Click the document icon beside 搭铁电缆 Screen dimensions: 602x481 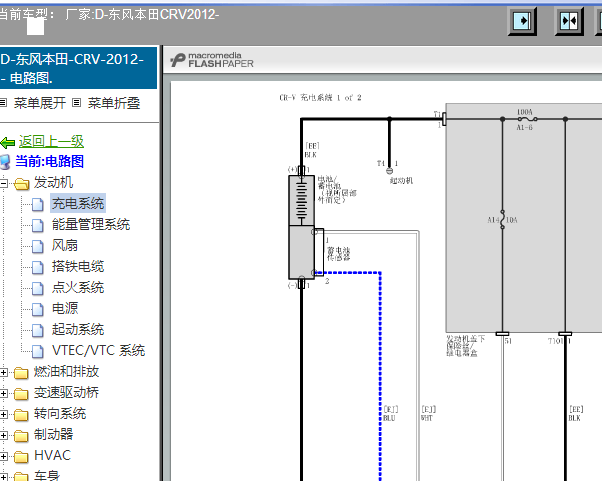click(37, 267)
